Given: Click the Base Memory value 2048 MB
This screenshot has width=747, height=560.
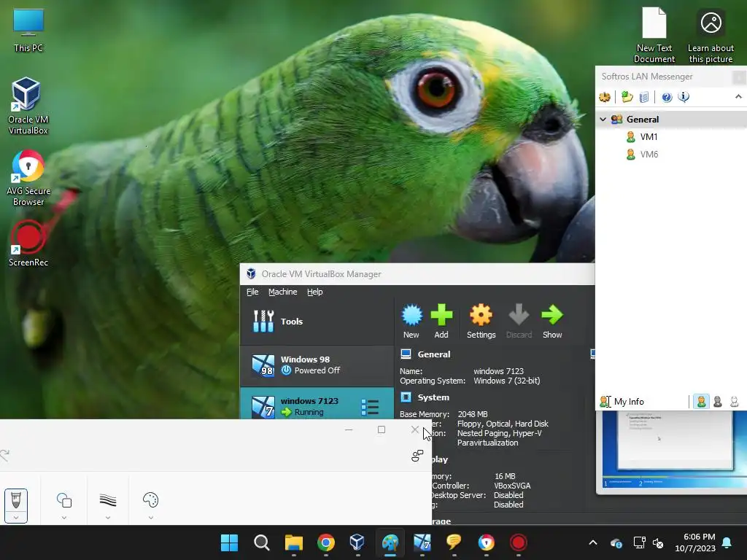Looking at the screenshot, I should pos(473,414).
